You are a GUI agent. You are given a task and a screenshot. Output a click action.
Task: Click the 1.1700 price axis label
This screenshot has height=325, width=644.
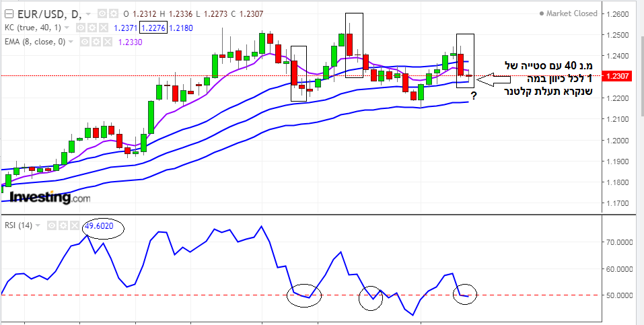point(617,203)
